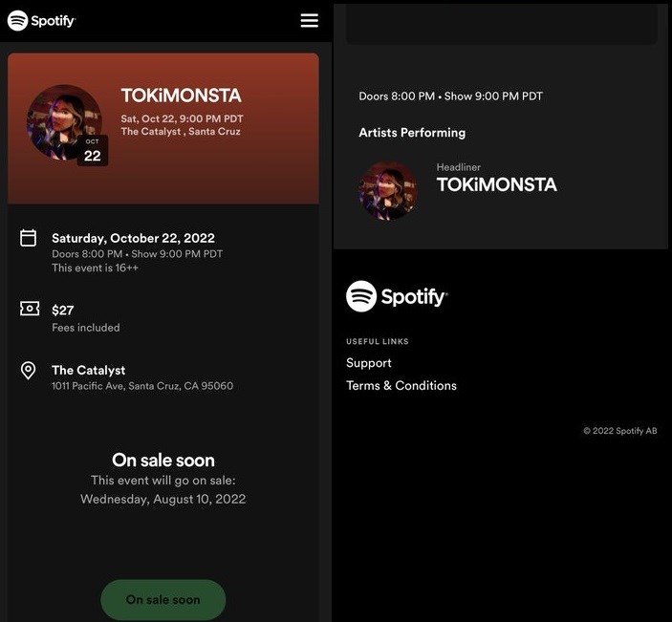
Task: Click the Spotify logo in the footer
Action: pos(397,296)
